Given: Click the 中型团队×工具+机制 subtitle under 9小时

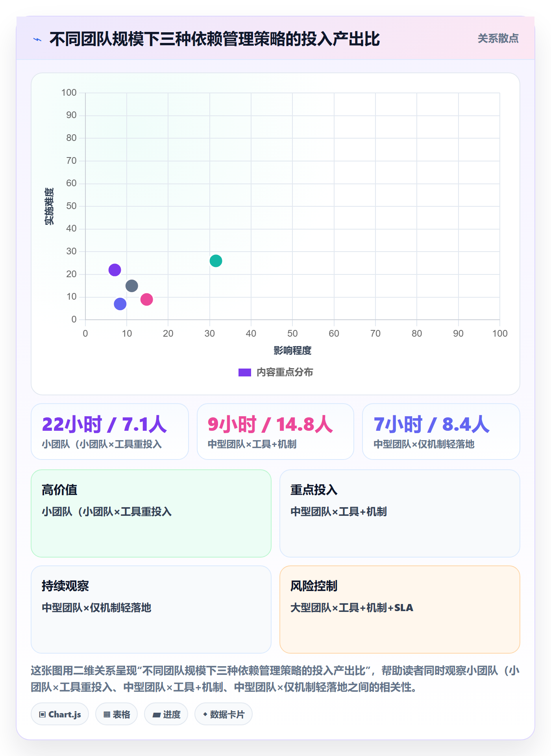Looking at the screenshot, I should 252,444.
